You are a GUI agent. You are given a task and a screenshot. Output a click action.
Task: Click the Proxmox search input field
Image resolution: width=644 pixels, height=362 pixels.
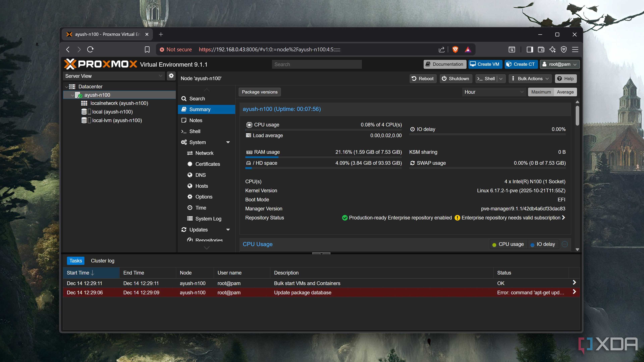tap(316, 64)
